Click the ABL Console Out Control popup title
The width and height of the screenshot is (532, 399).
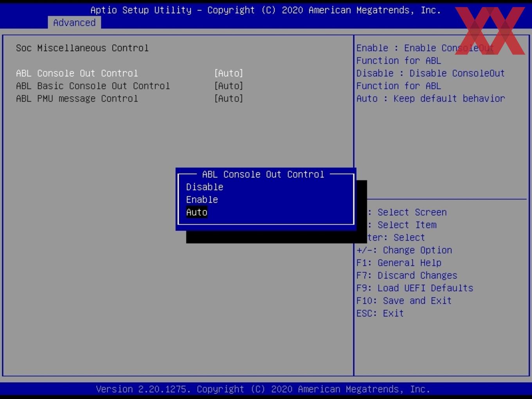coord(263,174)
